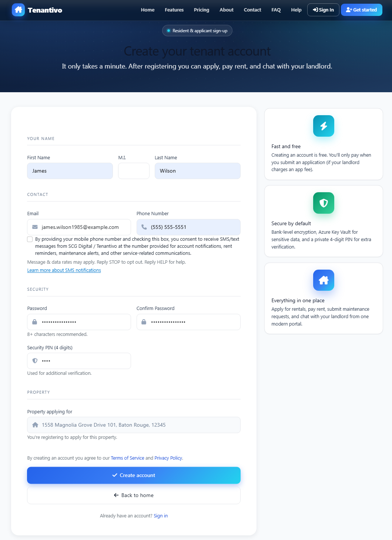Click the Back to home button
Image resolution: width=392 pixels, height=540 pixels.
coord(134,495)
